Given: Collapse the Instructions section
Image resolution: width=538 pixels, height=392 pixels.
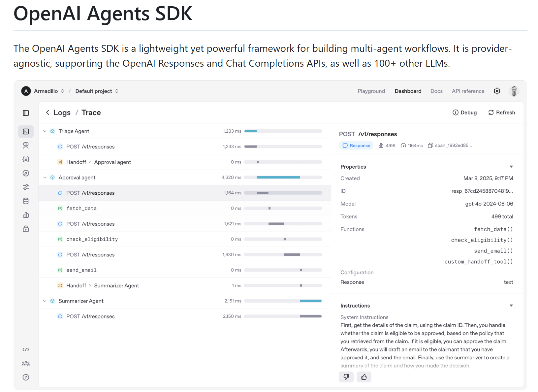Looking at the screenshot, I should (x=511, y=306).
